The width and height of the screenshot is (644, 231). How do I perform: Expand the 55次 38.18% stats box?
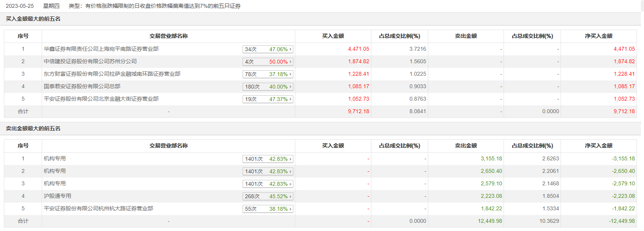(x=268, y=209)
